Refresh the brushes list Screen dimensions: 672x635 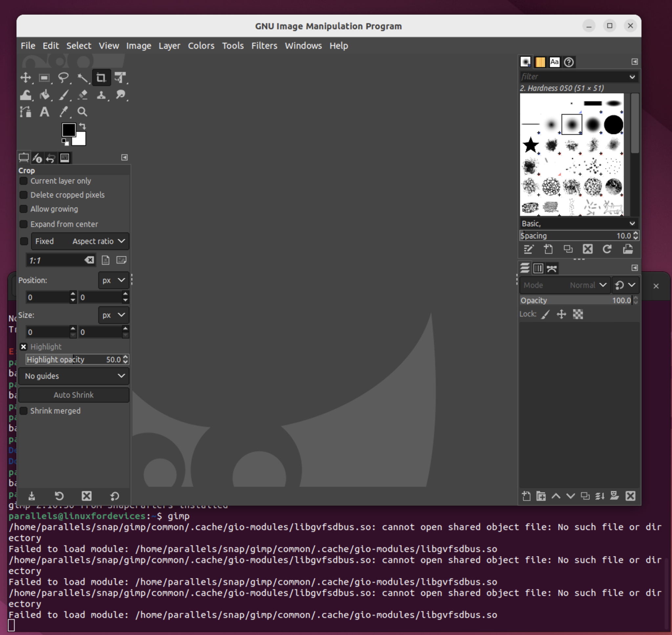pos(608,250)
